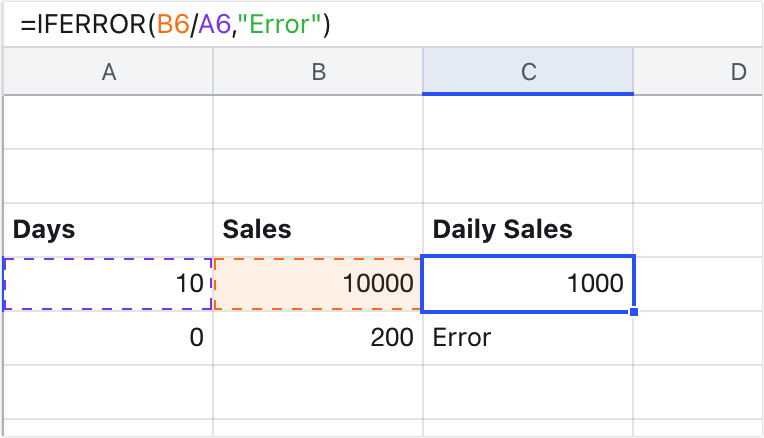Select column D header
This screenshot has width=764, height=438.
point(698,71)
